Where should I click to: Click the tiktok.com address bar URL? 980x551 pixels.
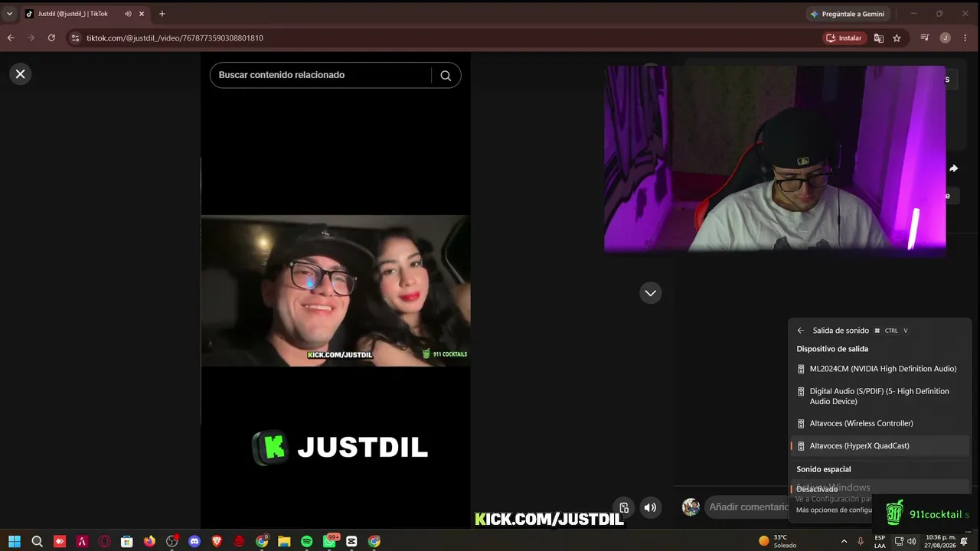pyautogui.click(x=175, y=38)
